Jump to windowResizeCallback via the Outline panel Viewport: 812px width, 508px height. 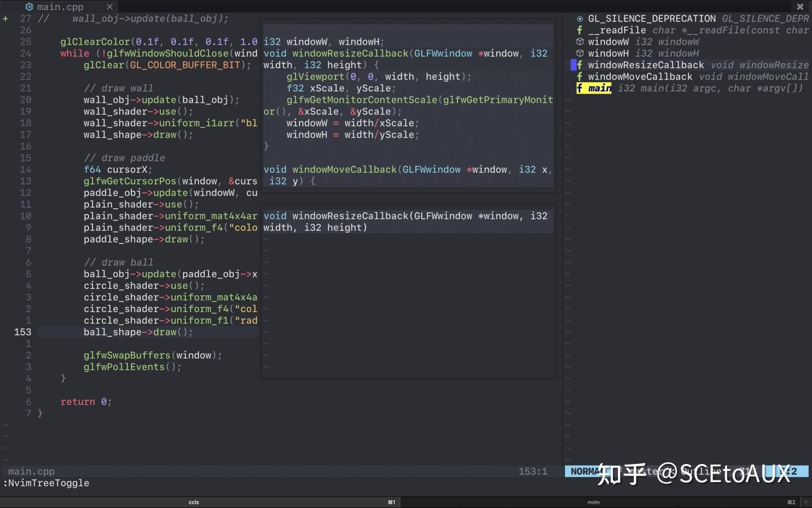tap(646, 65)
